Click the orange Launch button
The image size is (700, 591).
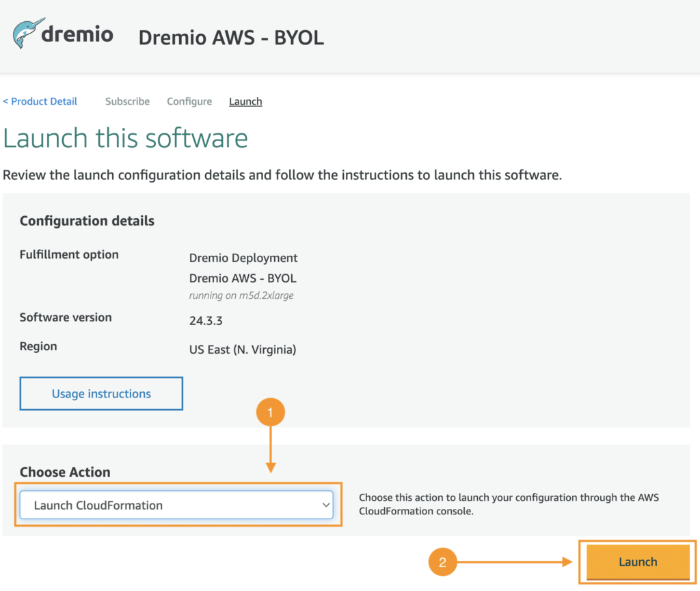click(638, 562)
